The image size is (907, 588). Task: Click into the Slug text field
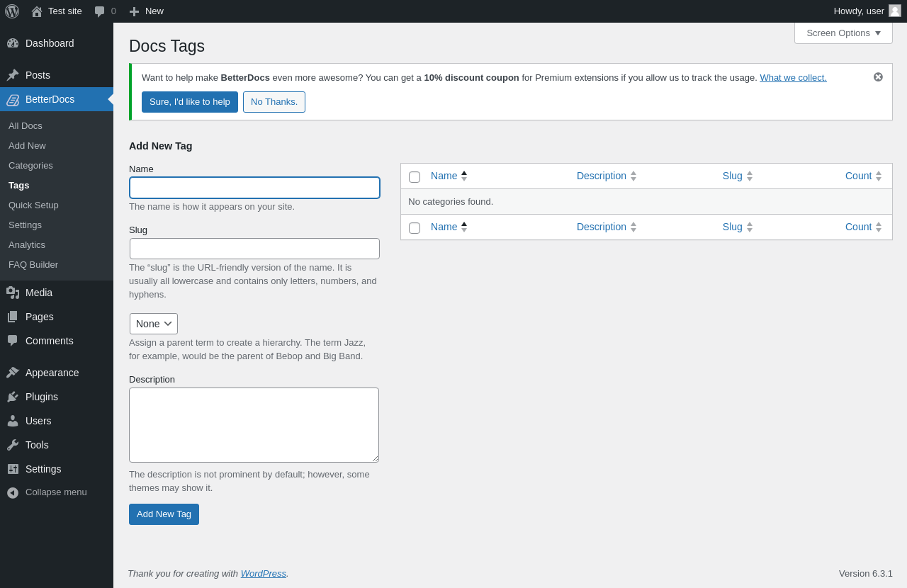pyautogui.click(x=254, y=249)
